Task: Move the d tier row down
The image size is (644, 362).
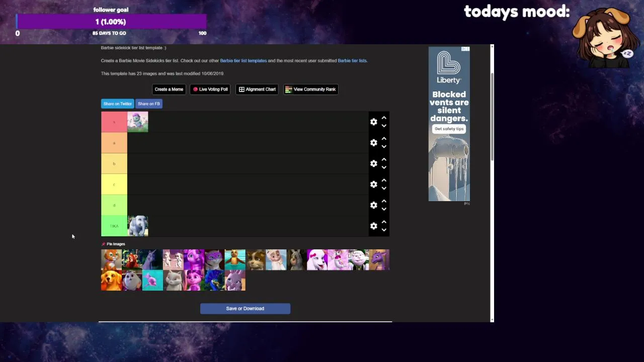Action: (x=384, y=209)
